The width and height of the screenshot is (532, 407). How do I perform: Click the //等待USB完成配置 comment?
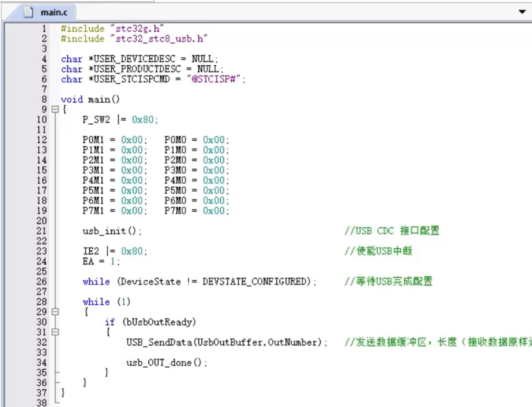point(388,282)
